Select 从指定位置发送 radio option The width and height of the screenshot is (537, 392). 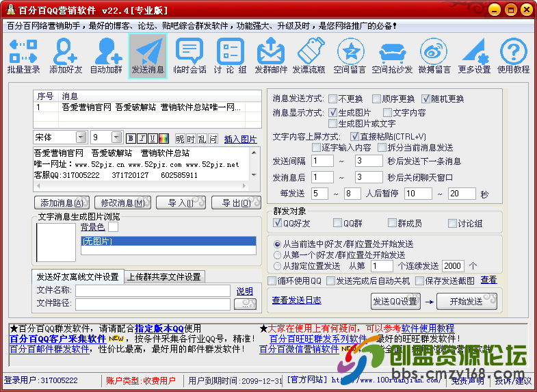pyautogui.click(x=278, y=266)
